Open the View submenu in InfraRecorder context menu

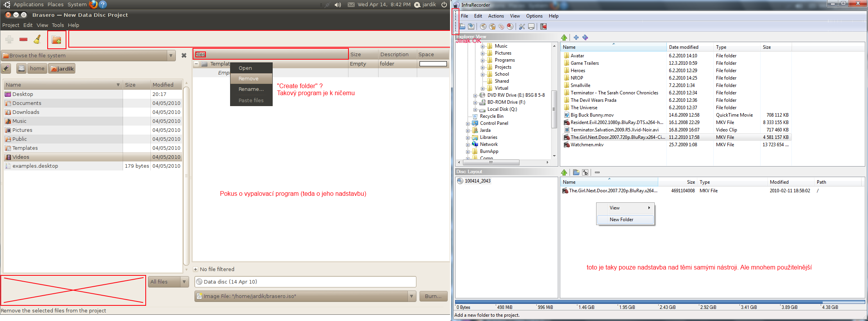tap(625, 208)
